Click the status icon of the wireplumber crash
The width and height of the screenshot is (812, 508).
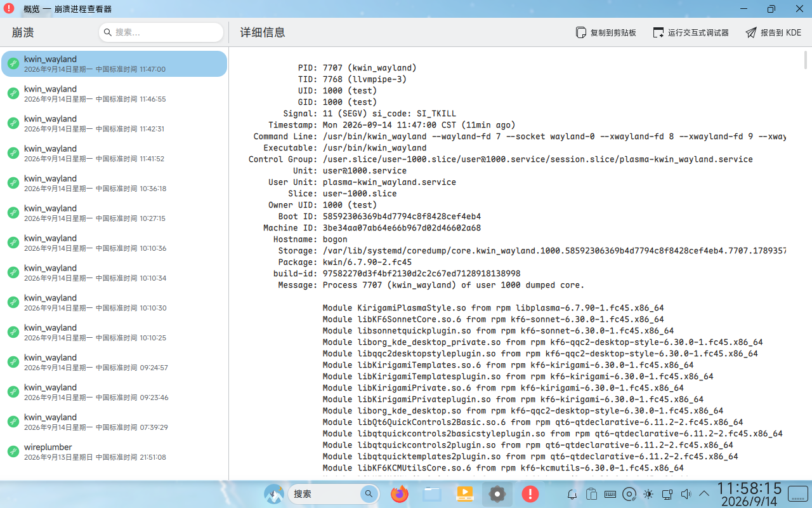(13, 451)
